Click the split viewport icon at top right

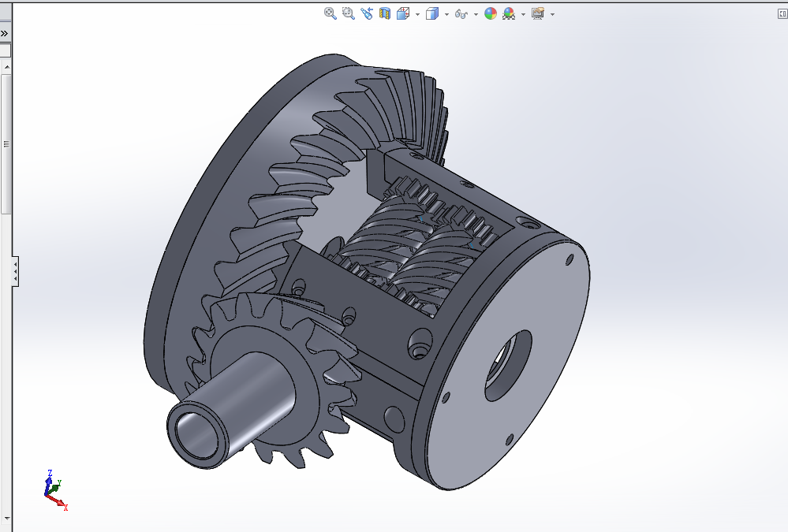coord(782,14)
